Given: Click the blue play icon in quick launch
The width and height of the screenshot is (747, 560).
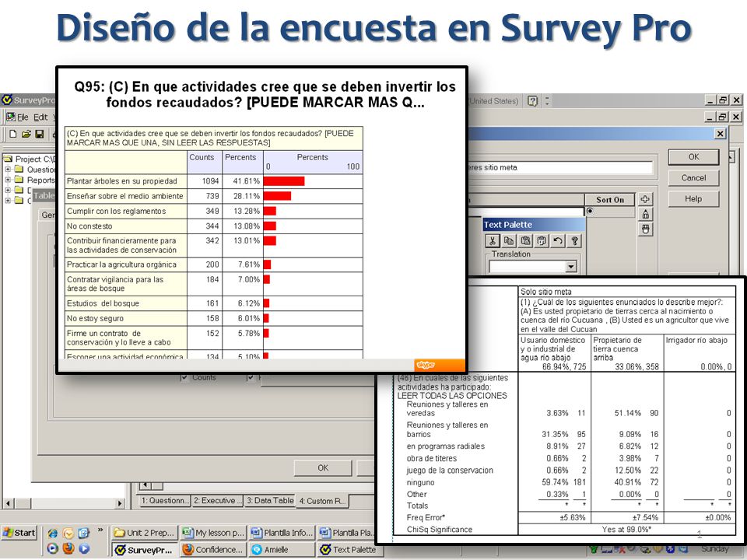Looking at the screenshot, I should coord(84,548).
